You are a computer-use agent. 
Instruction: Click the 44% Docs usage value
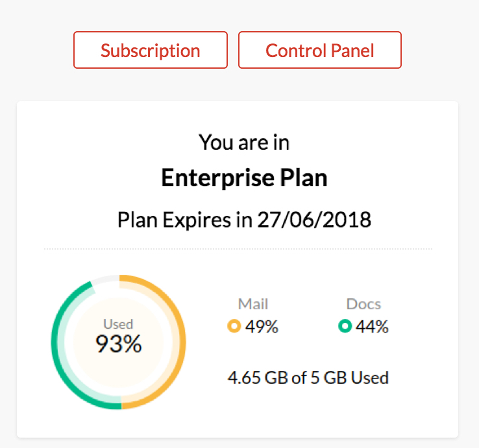pyautogui.click(x=372, y=327)
